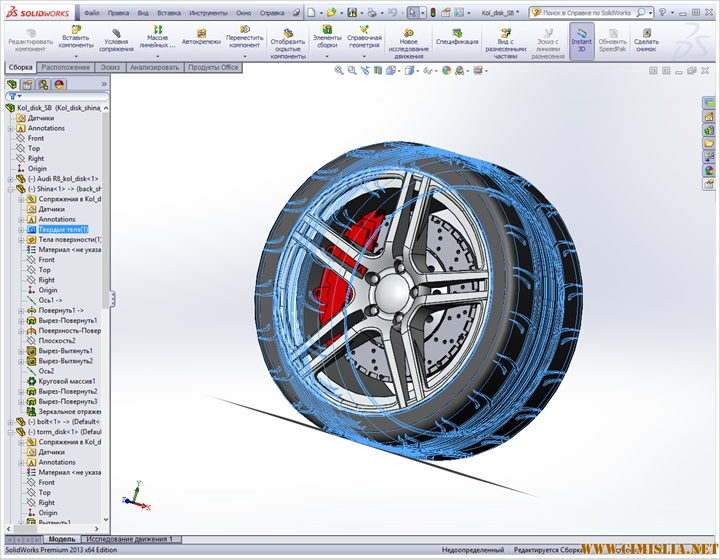
Task: Expand the Audi R8_kol_disk tree node
Action: click(x=10, y=179)
